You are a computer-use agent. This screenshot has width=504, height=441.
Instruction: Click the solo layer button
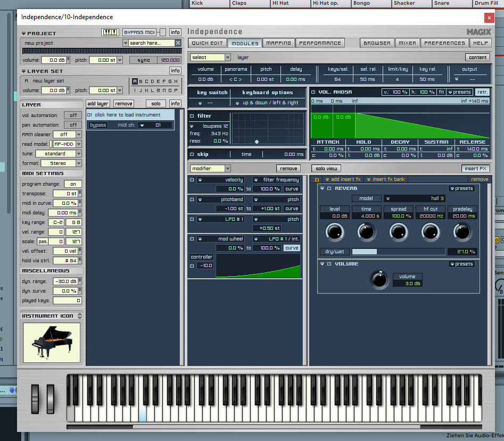pyautogui.click(x=156, y=104)
